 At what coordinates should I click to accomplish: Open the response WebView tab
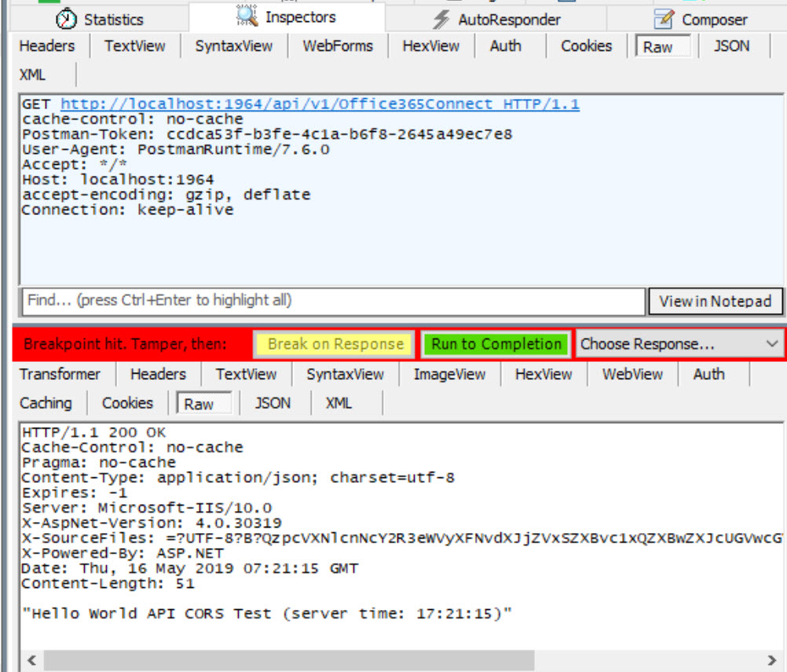(632, 374)
